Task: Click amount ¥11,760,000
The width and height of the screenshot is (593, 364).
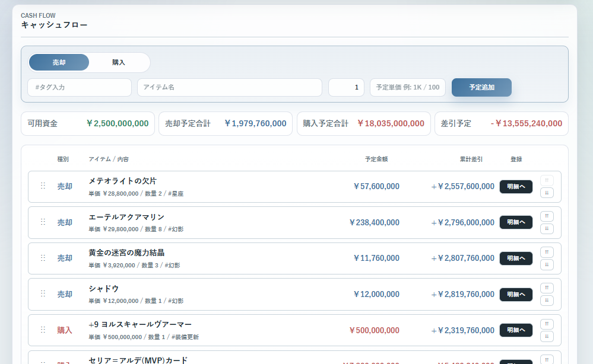Action: 376,258
